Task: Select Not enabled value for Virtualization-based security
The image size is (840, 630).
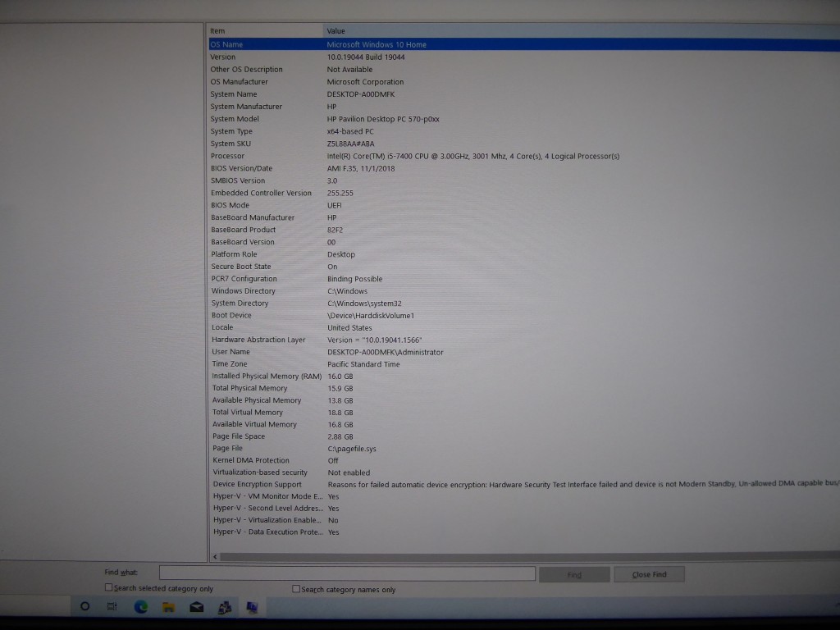Action: pyautogui.click(x=349, y=472)
